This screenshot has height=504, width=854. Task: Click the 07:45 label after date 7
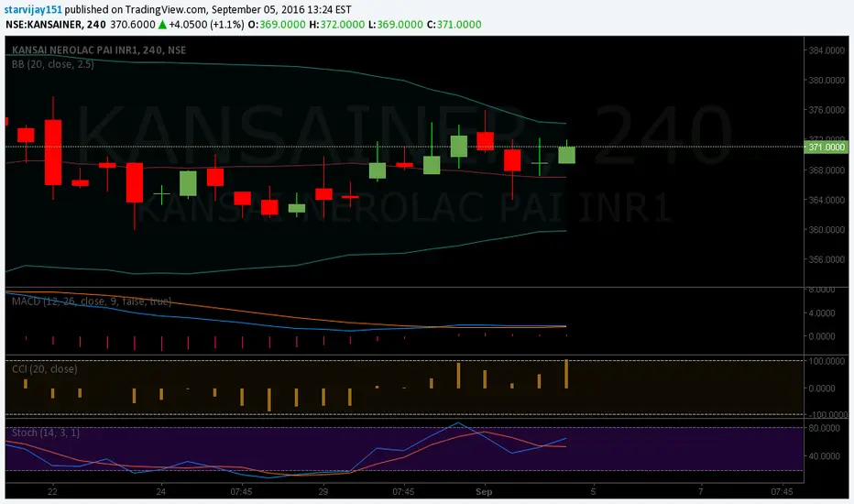[783, 491]
